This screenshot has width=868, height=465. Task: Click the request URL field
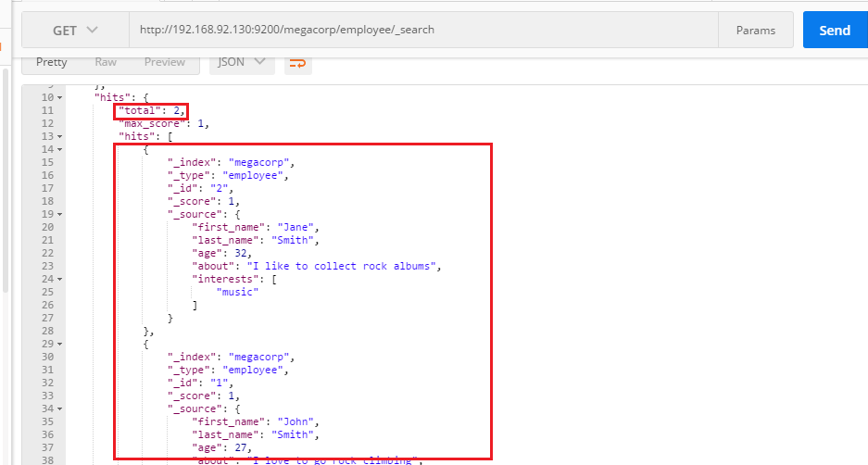pyautogui.click(x=423, y=30)
